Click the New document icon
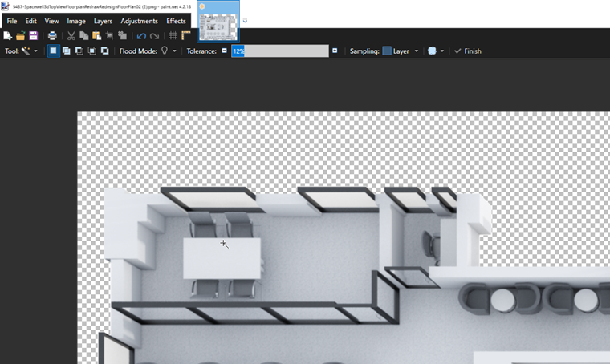 coord(7,36)
